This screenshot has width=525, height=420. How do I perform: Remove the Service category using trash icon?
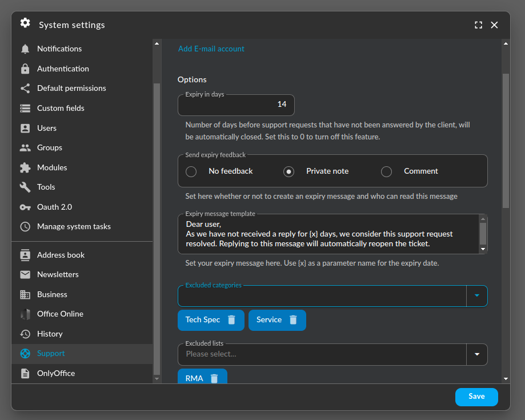point(293,320)
